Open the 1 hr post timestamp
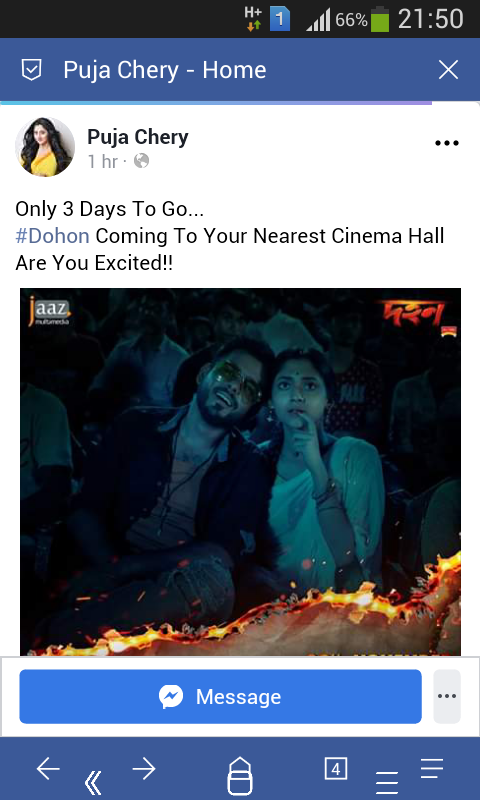The height and width of the screenshot is (800, 480). pos(103,161)
